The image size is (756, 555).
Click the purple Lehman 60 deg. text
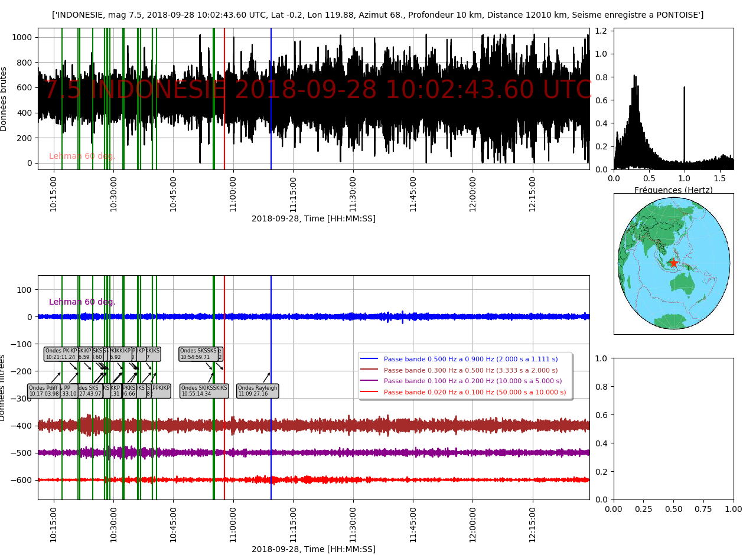[x=82, y=302]
